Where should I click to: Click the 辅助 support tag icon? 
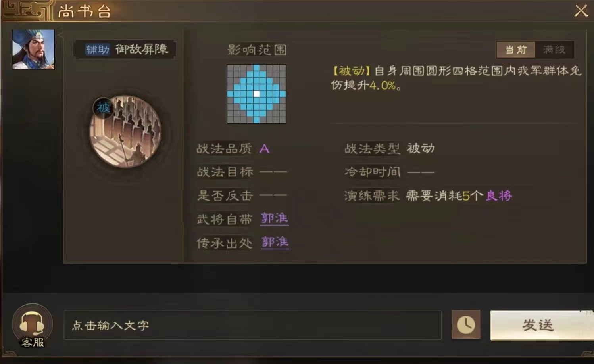coord(97,50)
